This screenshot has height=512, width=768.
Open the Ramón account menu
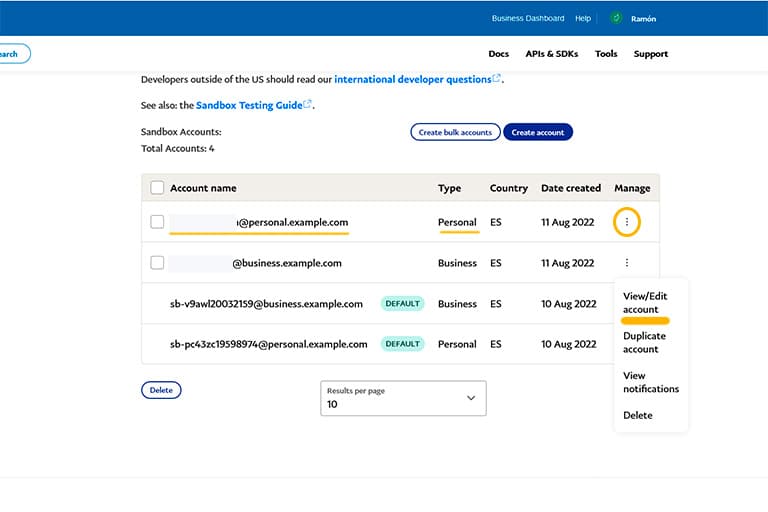[x=643, y=19]
